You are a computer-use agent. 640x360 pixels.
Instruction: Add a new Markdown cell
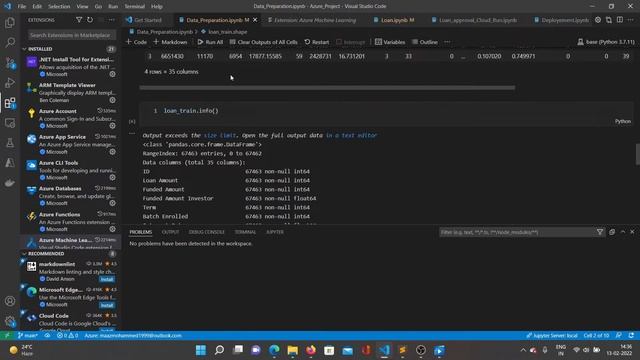pos(170,42)
